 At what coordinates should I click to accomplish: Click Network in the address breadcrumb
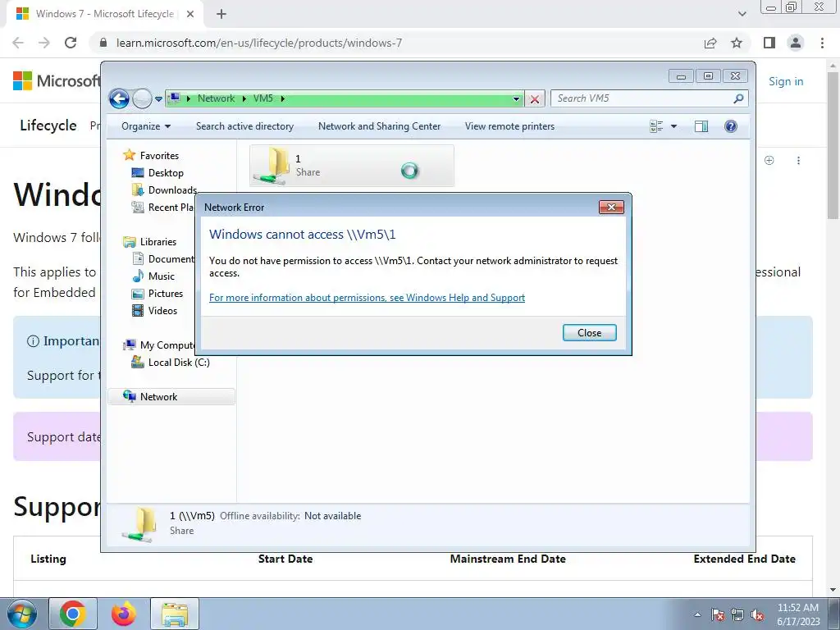pyautogui.click(x=216, y=98)
